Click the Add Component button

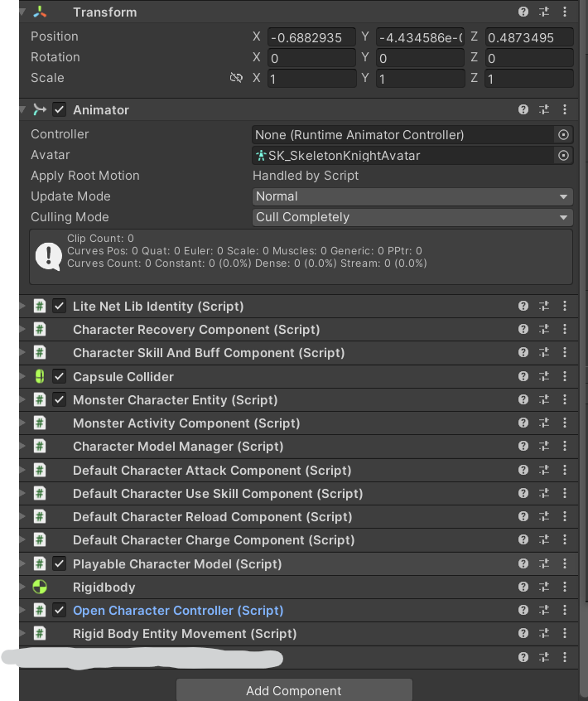tap(294, 690)
